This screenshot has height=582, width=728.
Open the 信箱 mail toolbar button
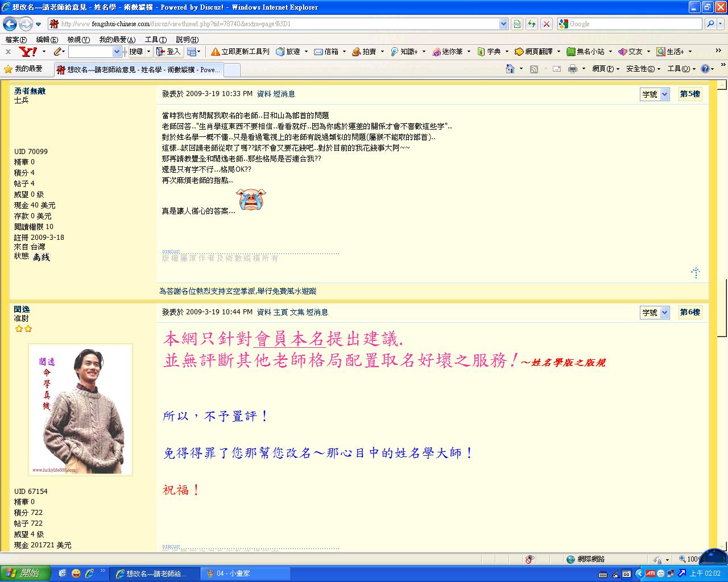click(326, 52)
